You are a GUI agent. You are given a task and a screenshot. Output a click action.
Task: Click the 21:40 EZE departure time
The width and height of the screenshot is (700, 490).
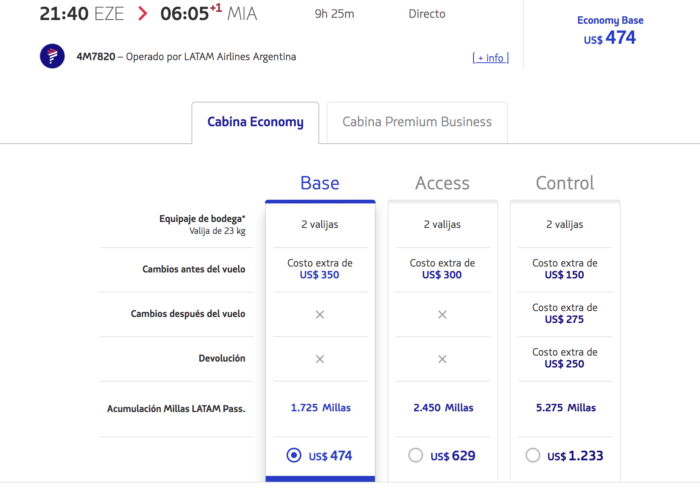(82, 14)
